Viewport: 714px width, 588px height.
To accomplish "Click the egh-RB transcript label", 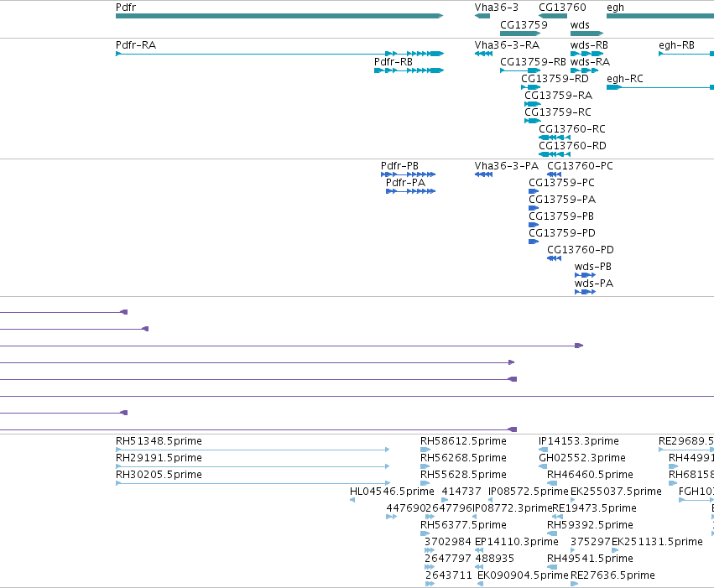I will point(676,45).
